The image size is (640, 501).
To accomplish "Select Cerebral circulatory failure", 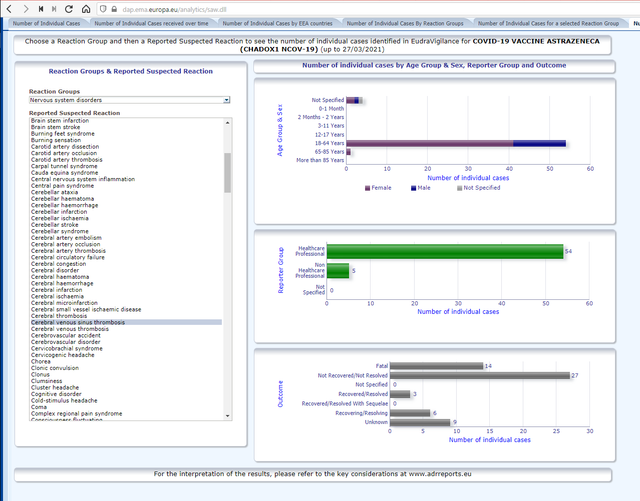I will pyautogui.click(x=68, y=257).
